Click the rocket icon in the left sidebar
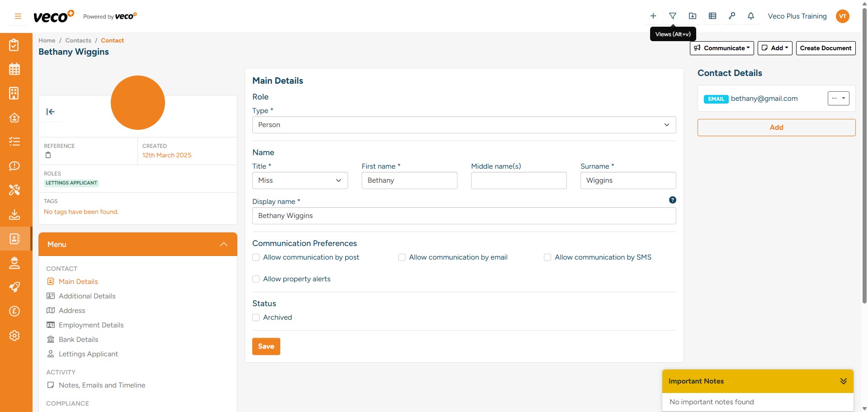868x412 pixels. (14, 287)
